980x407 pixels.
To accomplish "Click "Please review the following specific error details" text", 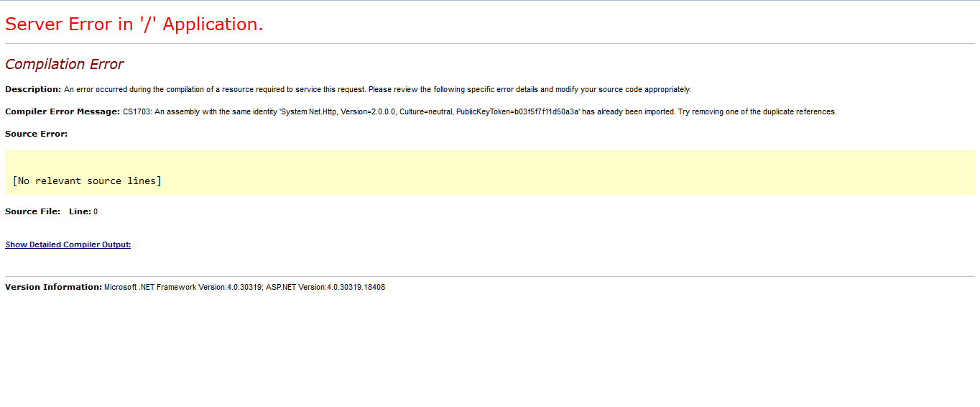I will 452,89.
